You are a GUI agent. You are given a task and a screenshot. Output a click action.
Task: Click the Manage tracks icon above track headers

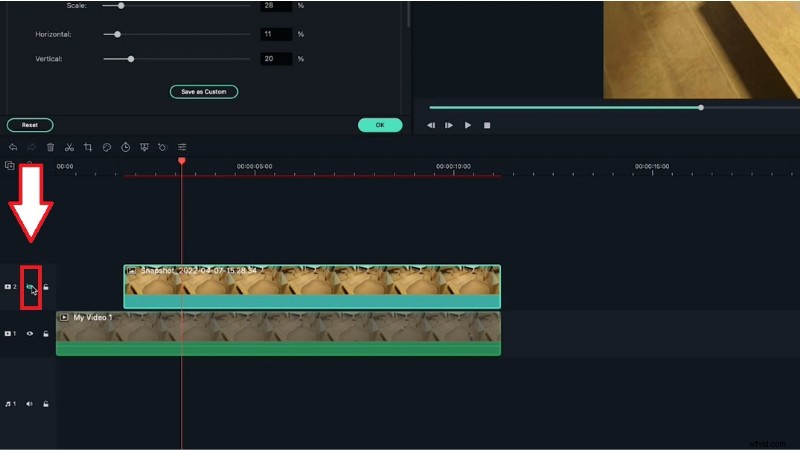[x=10, y=165]
